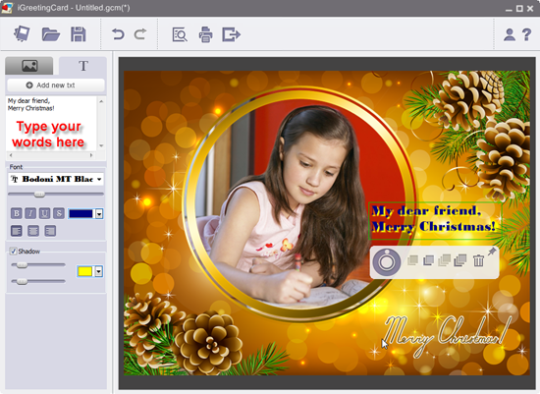
Task: Click into the text entry box
Action: tap(52, 123)
